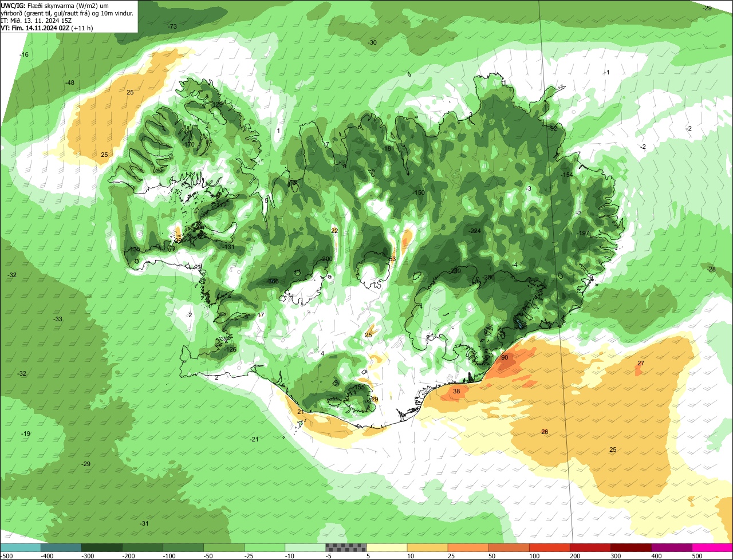
Task: Click the -300 label on the legend
Action: click(88, 556)
